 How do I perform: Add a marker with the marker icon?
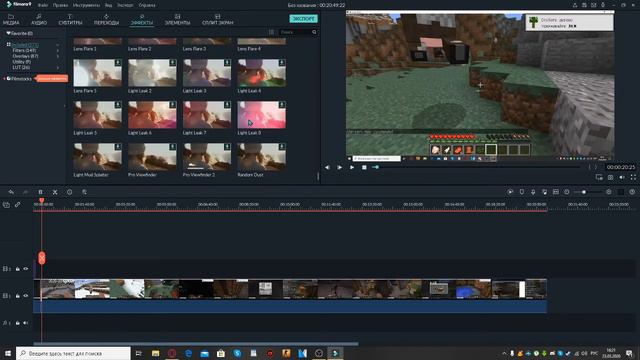(522, 192)
